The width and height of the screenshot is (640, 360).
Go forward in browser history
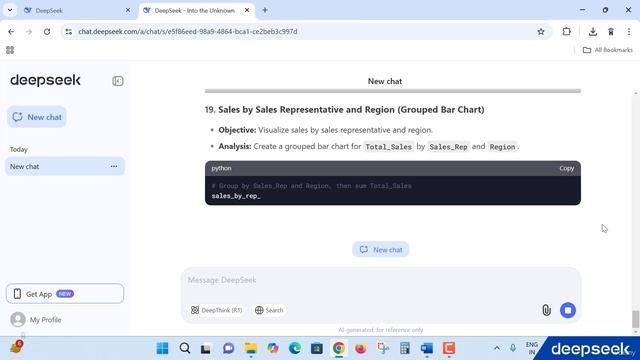point(29,31)
